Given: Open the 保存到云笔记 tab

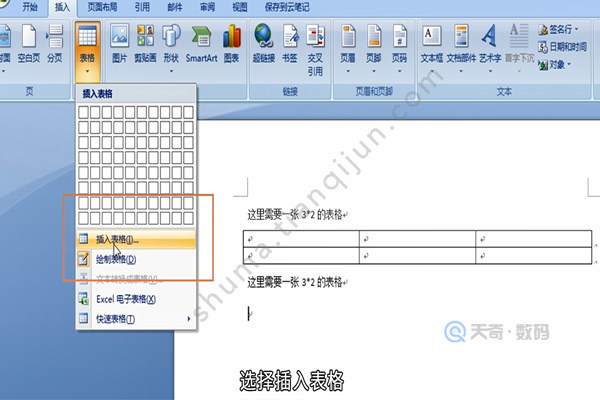Looking at the screenshot, I should 287,7.
